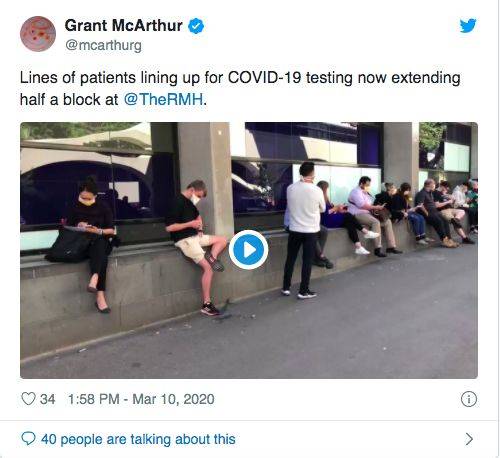Click the 'Lines of patients' tweet text
This screenshot has width=500, height=458.
tap(240, 88)
